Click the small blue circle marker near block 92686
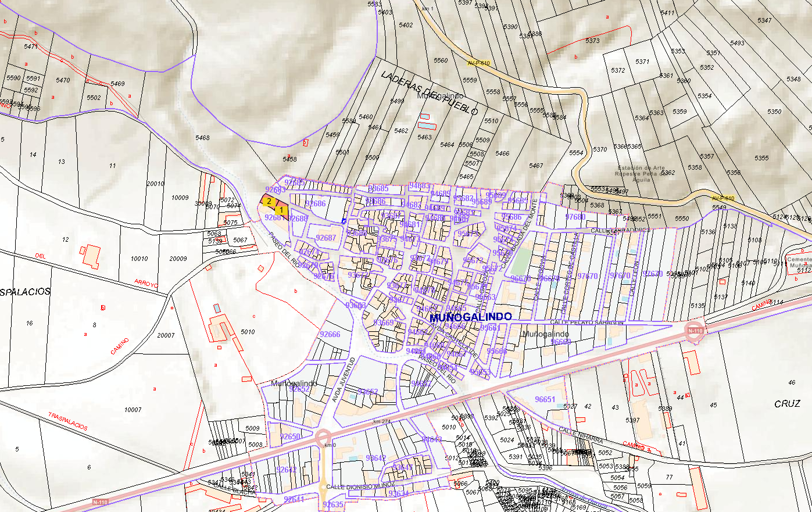 click(x=344, y=221)
